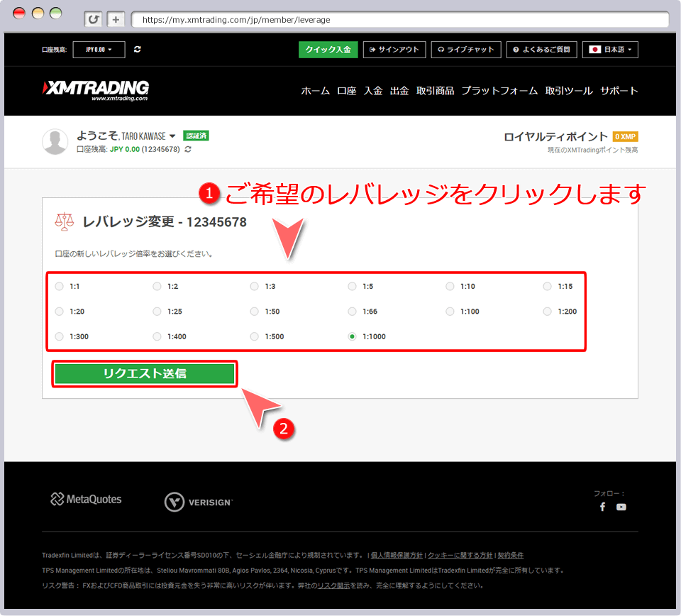Choose the 1:200 leverage radio button
This screenshot has height=616, width=681.
547,312
